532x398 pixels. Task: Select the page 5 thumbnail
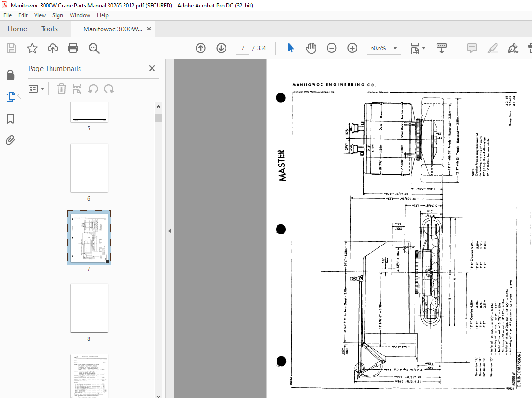coord(89,112)
